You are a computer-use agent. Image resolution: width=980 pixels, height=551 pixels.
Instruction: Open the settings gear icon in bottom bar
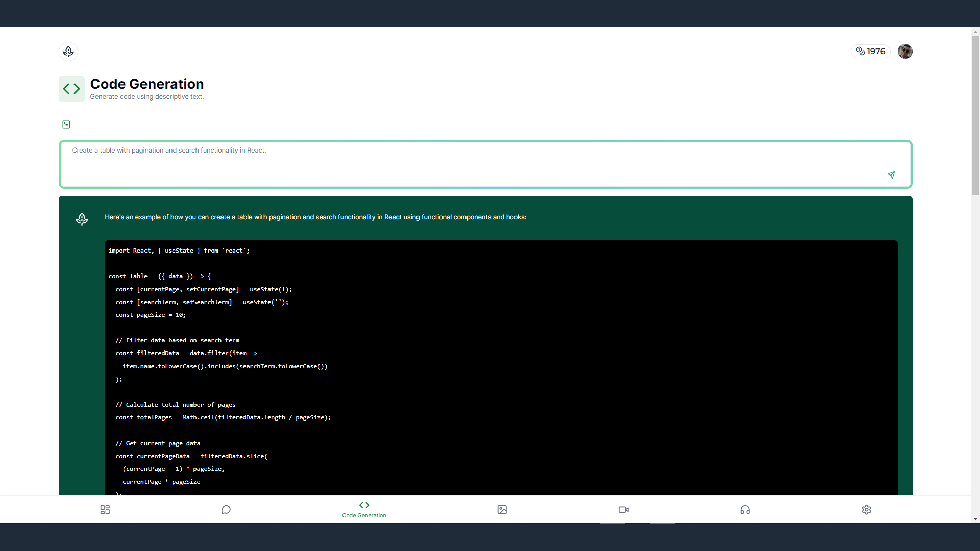coord(867,510)
